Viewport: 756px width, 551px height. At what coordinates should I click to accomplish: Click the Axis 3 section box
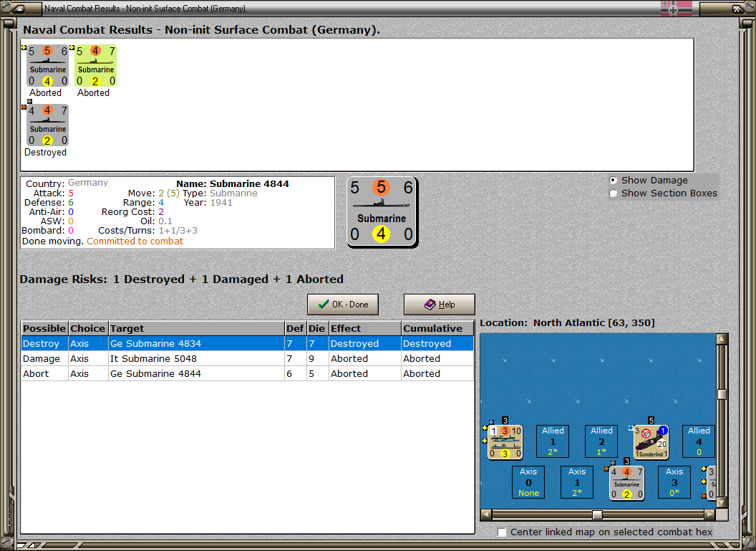point(674,482)
